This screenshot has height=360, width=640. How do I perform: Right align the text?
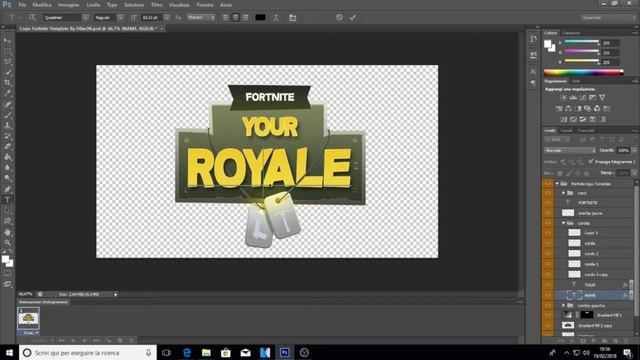245,18
